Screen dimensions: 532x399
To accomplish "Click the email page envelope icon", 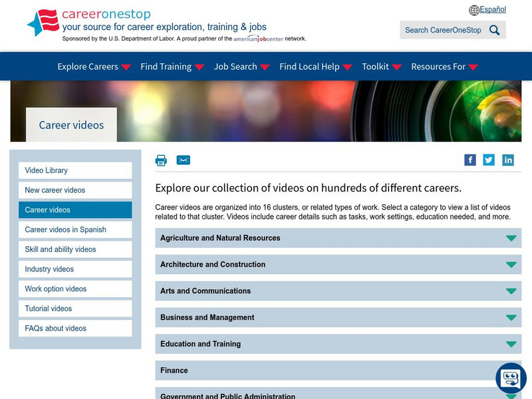I will pyautogui.click(x=184, y=160).
